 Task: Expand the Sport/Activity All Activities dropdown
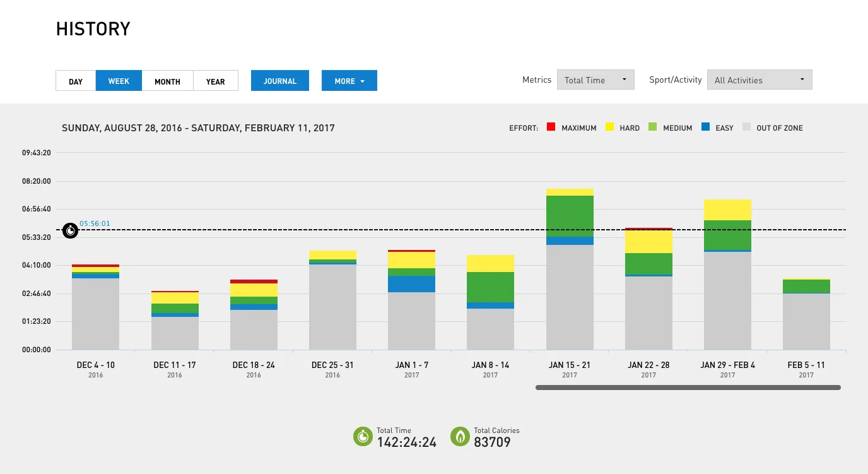point(759,80)
